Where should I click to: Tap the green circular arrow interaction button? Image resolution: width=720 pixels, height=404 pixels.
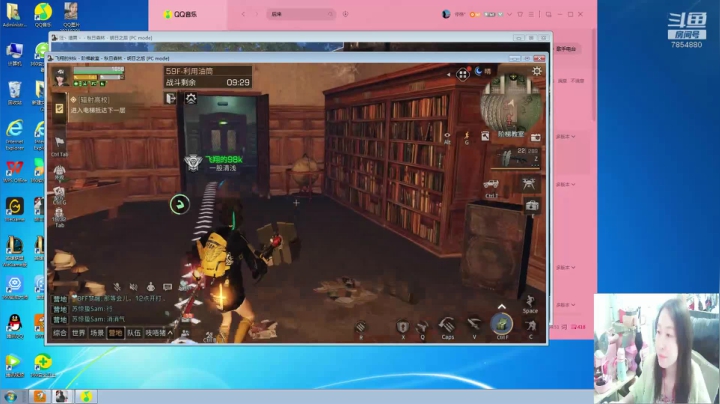[x=180, y=204]
